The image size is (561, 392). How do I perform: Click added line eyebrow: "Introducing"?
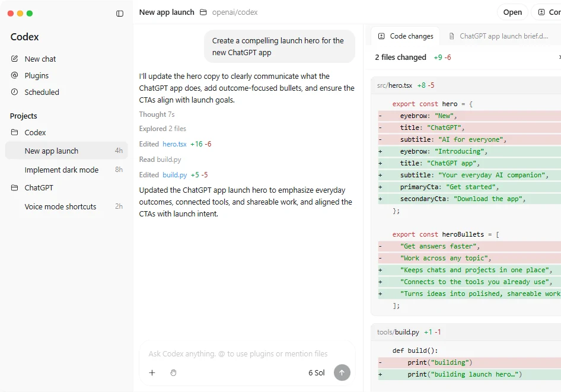pos(470,151)
